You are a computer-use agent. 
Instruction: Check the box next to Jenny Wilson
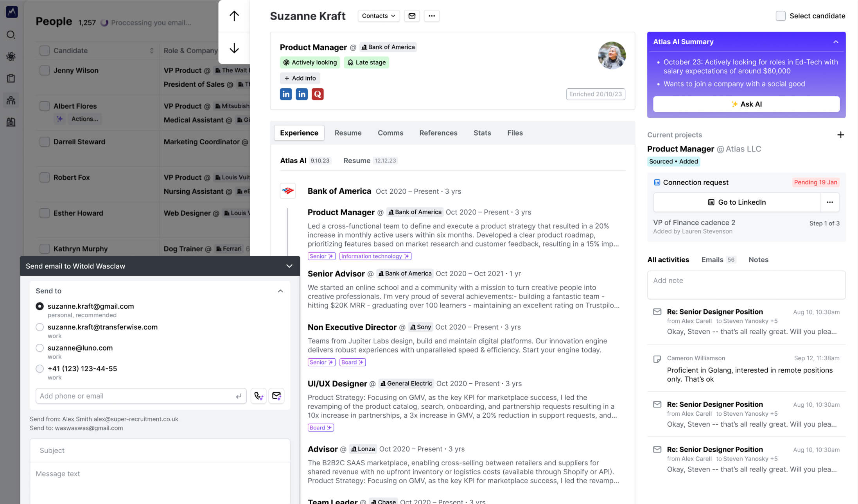tap(45, 70)
